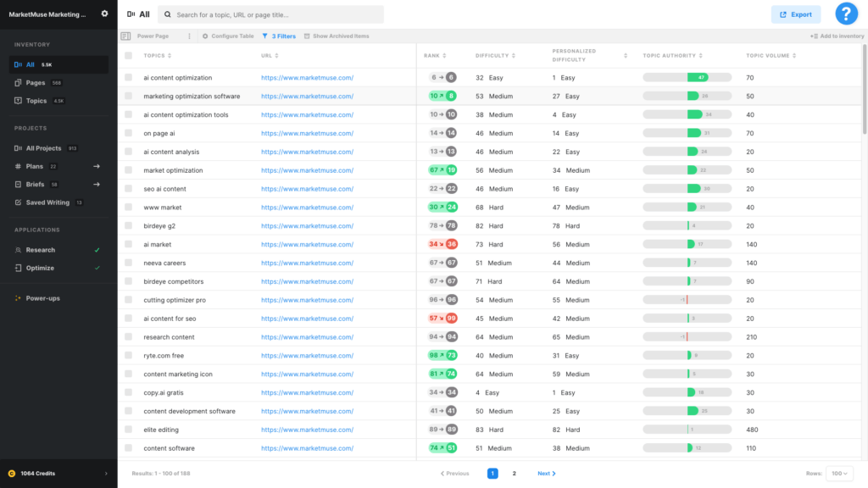
Task: Open settings gear next to MarketMuse Marketing
Action: pos(104,14)
